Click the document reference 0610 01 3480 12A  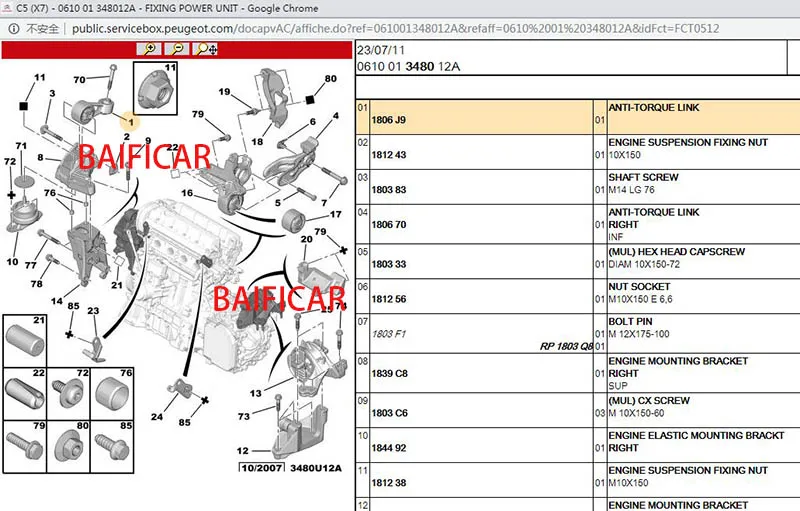point(409,67)
